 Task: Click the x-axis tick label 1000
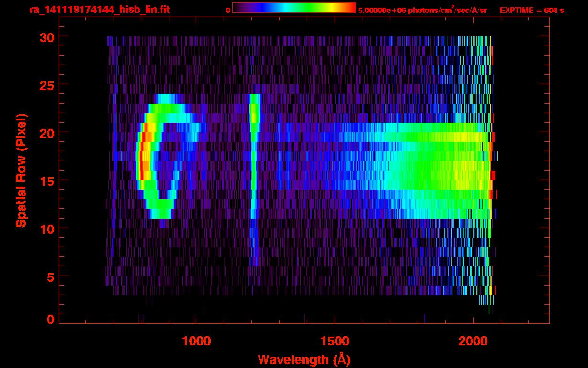coord(196,341)
